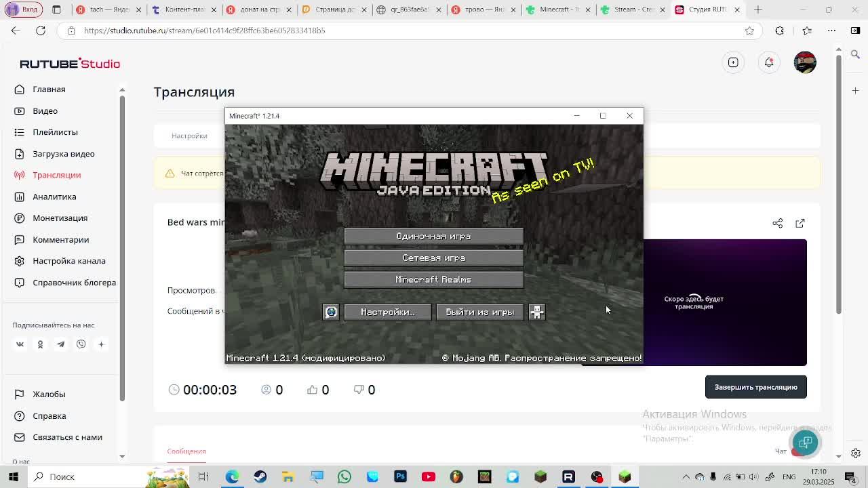
Task: Open the support chat bubble widget
Action: coord(805,443)
